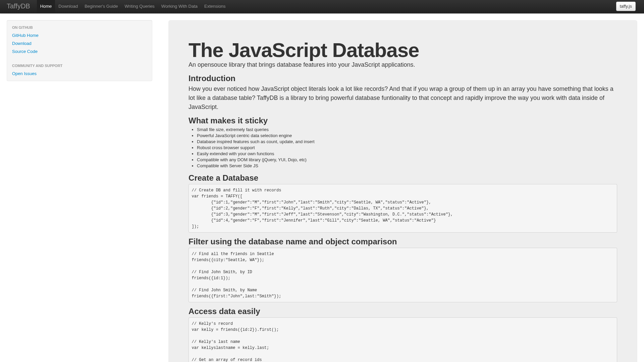Open the Download navbar item
Image resolution: width=644 pixels, height=362 pixels.
tap(68, 6)
